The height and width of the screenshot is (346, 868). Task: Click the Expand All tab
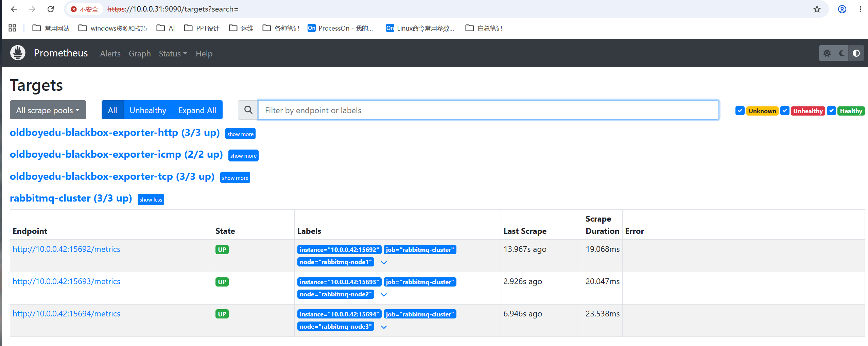click(197, 110)
